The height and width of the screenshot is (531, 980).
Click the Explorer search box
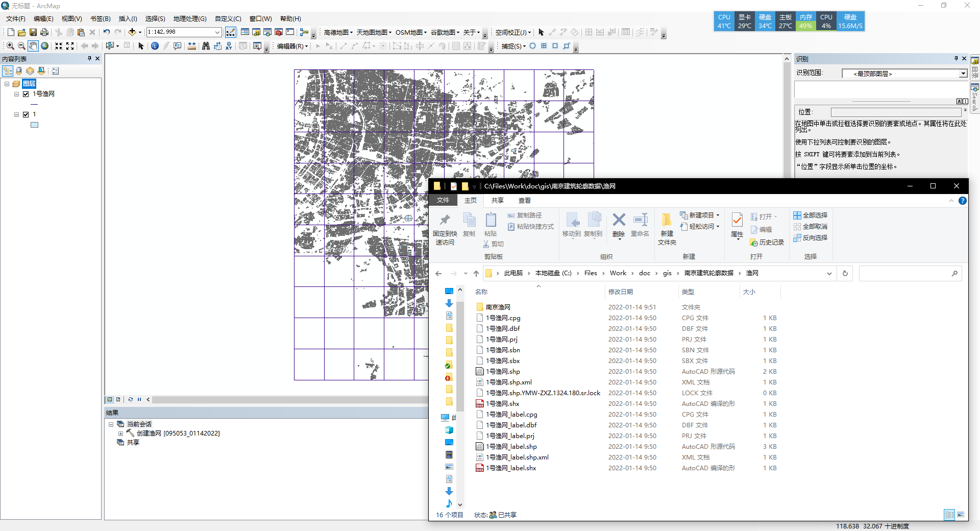coord(910,274)
